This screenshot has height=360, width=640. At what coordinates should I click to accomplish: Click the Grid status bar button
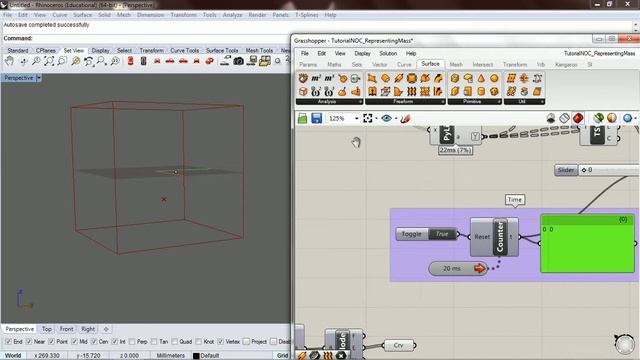(282, 356)
